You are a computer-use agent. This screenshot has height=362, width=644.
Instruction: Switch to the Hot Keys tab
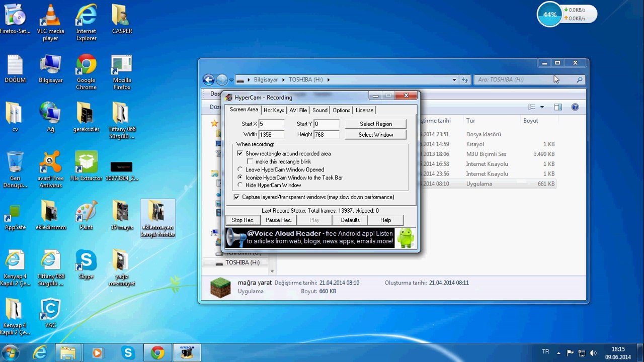click(x=274, y=110)
